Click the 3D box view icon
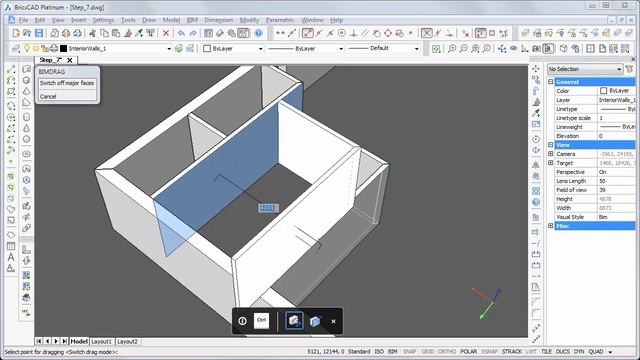Viewport: 640px width, 360px height. coord(563,49)
